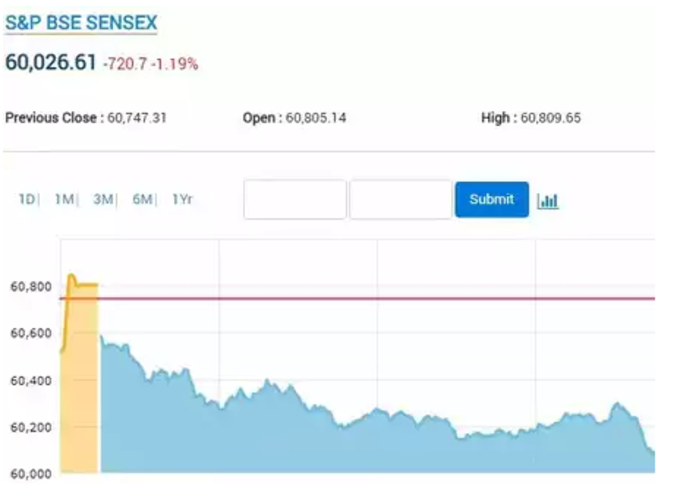
Task: Click the 60,400 y-axis label
Action: pyautogui.click(x=31, y=381)
